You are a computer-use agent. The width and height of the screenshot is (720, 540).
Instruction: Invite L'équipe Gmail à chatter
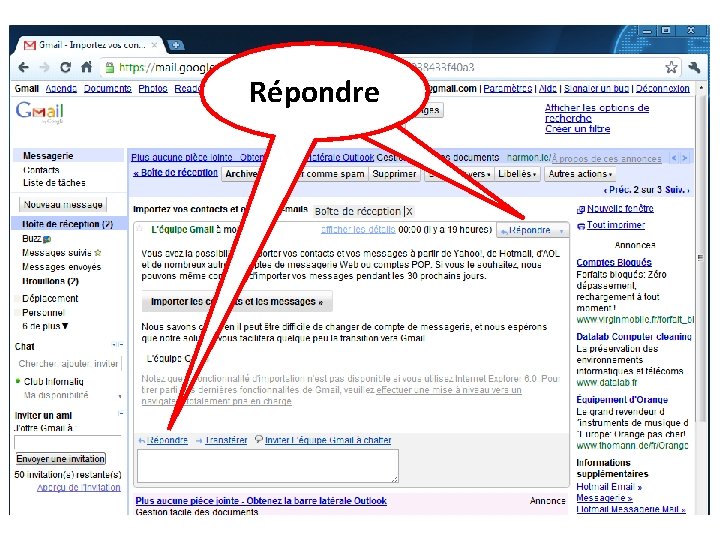click(x=328, y=440)
